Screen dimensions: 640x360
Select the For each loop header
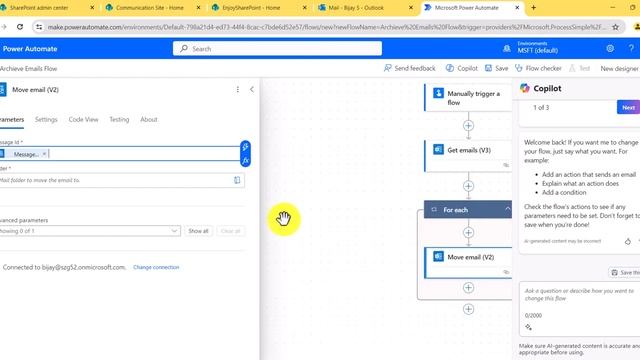pos(468,210)
